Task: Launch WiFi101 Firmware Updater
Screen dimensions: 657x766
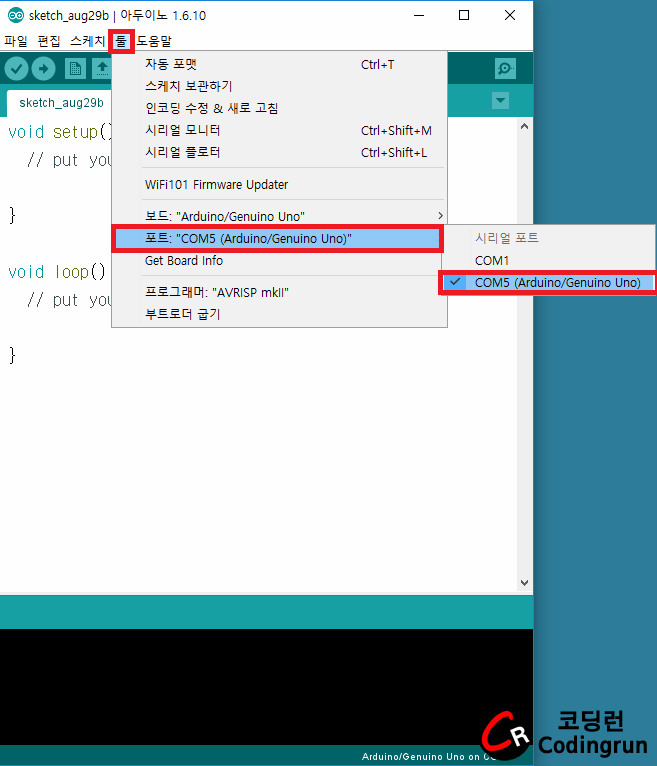Action: click(279, 184)
